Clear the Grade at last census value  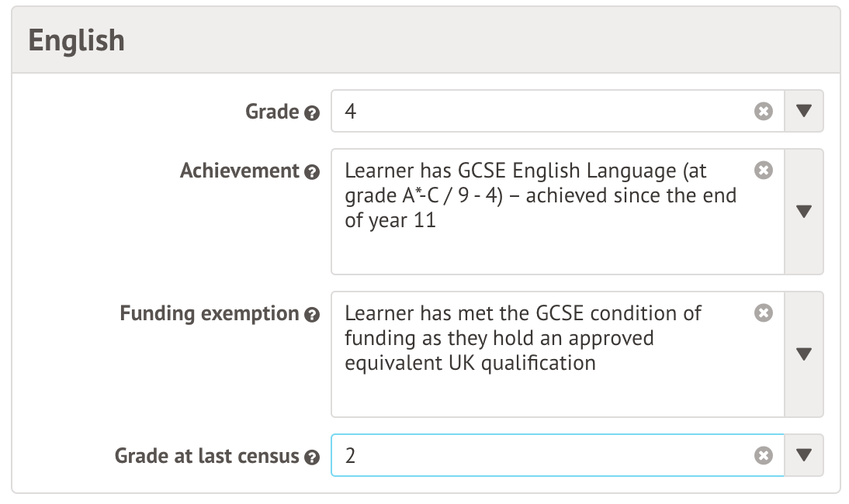(764, 456)
